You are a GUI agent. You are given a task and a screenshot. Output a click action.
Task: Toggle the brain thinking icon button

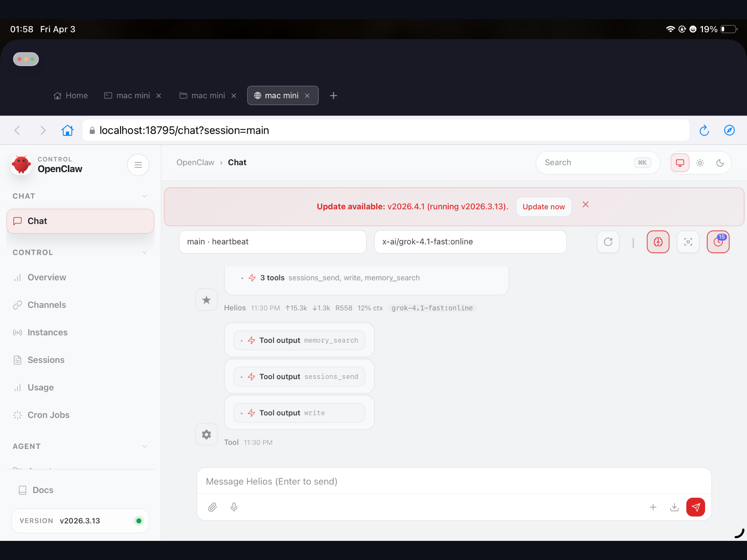[x=658, y=241]
